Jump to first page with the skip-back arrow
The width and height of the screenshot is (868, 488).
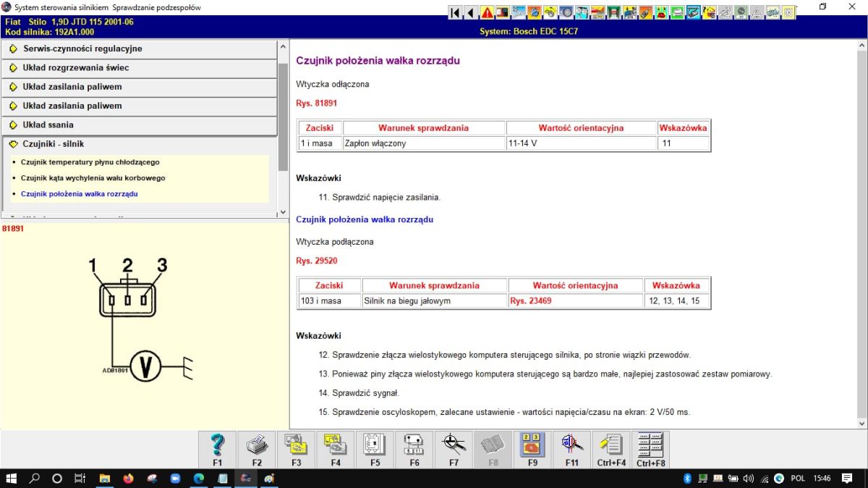tap(455, 12)
